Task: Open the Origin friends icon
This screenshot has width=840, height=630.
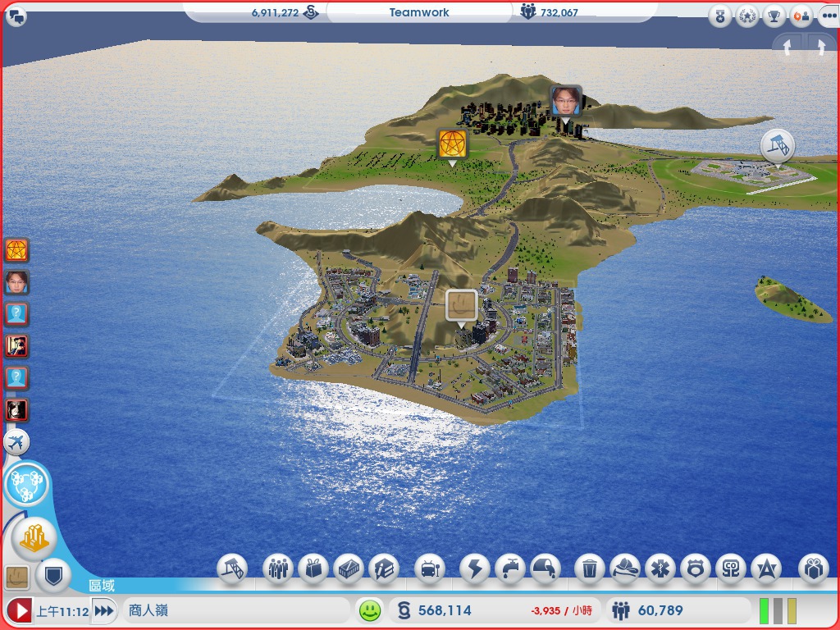Action: (801, 16)
